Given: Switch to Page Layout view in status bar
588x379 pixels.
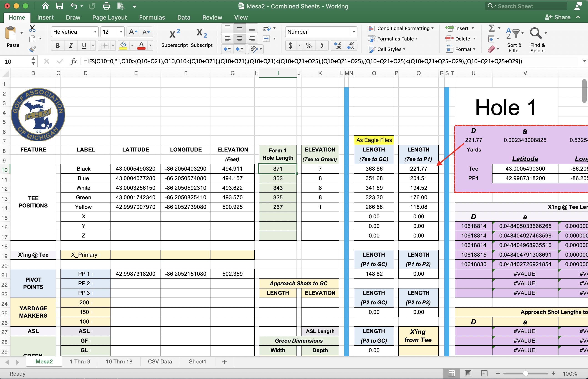Looking at the screenshot, I should 468,373.
